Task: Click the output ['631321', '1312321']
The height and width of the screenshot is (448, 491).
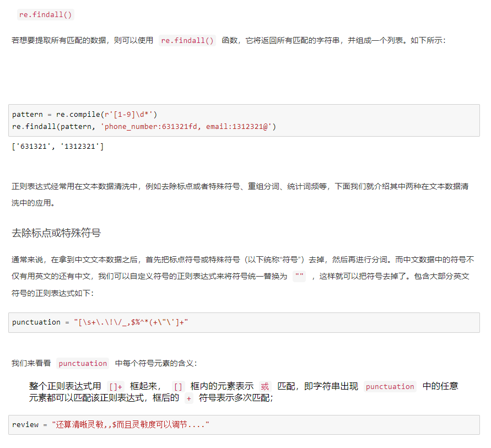Action: click(58, 147)
